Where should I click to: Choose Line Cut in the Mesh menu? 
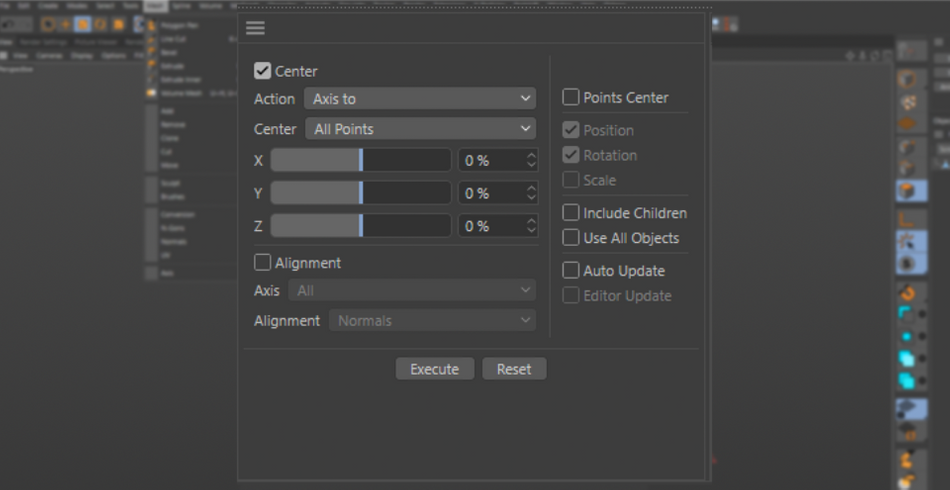coord(173,39)
